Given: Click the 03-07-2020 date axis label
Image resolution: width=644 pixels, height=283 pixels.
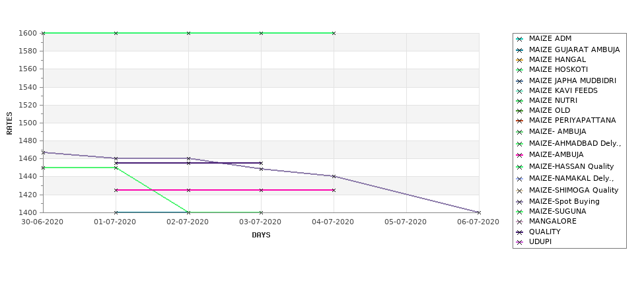Looking at the screenshot, I should [260, 222].
